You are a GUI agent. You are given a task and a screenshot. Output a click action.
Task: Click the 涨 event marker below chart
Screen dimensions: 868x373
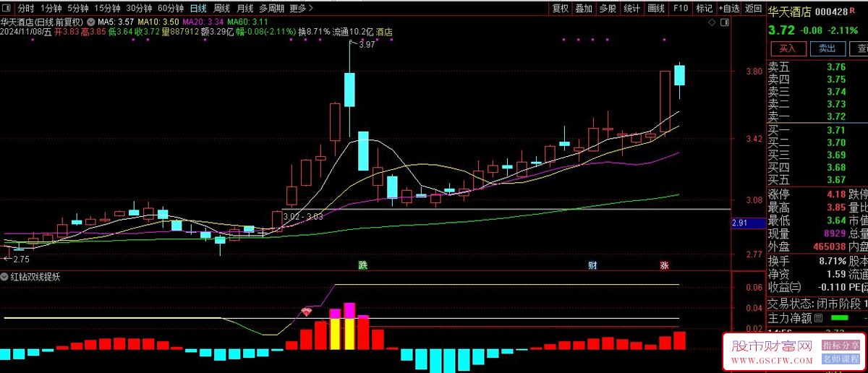click(x=664, y=265)
